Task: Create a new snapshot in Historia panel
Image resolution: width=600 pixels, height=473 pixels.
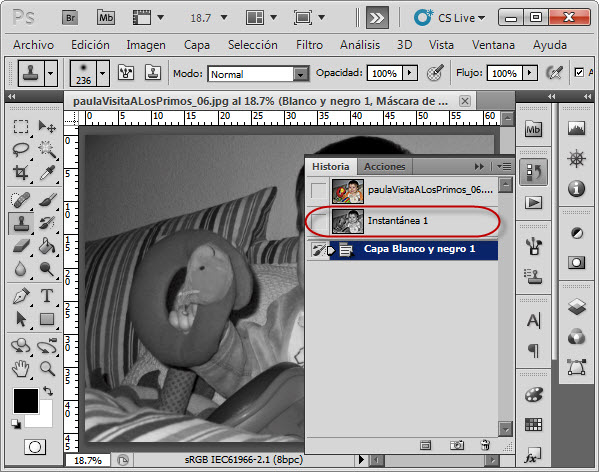Action: click(x=457, y=445)
